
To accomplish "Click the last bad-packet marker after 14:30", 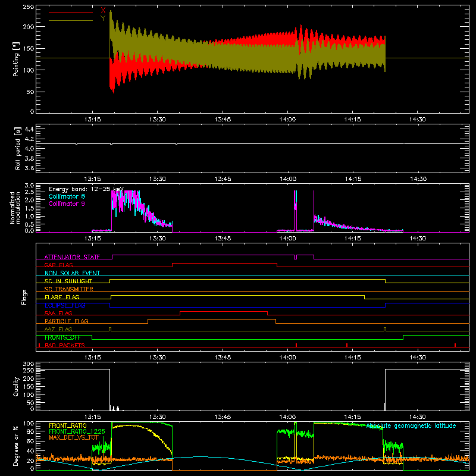I will coord(455,345).
